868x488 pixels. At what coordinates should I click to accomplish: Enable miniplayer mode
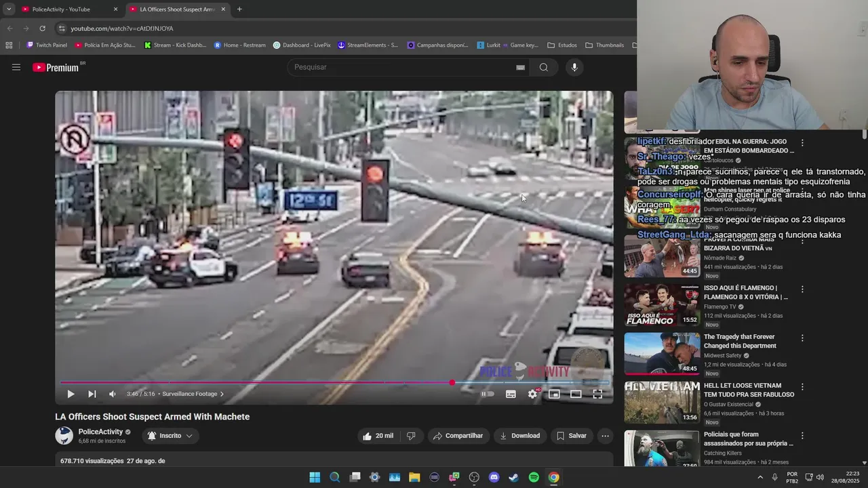point(554,394)
